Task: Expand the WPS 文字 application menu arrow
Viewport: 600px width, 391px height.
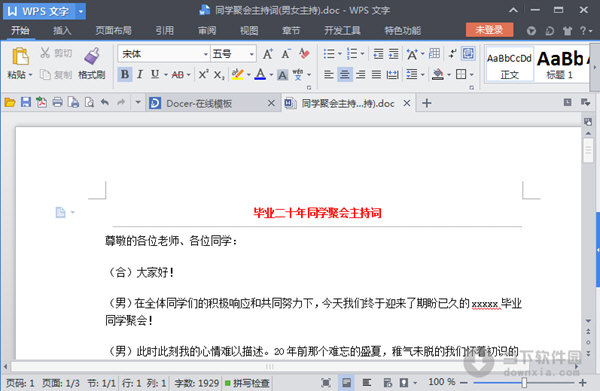Action: pyautogui.click(x=81, y=11)
